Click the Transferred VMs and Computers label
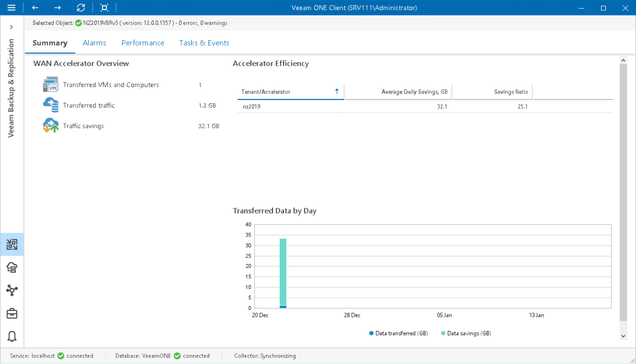Image resolution: width=636 pixels, height=364 pixels. pos(111,85)
